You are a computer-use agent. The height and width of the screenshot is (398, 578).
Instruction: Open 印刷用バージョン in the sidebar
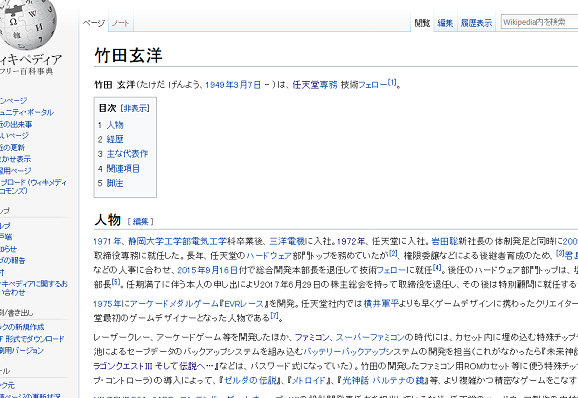(22, 350)
